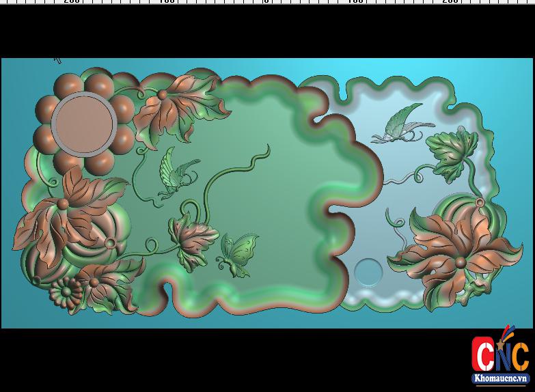Image resolution: width=535 pixels, height=392 pixels.
Task: Click the rightmost 200 ruler mark
Action: click(x=450, y=1)
